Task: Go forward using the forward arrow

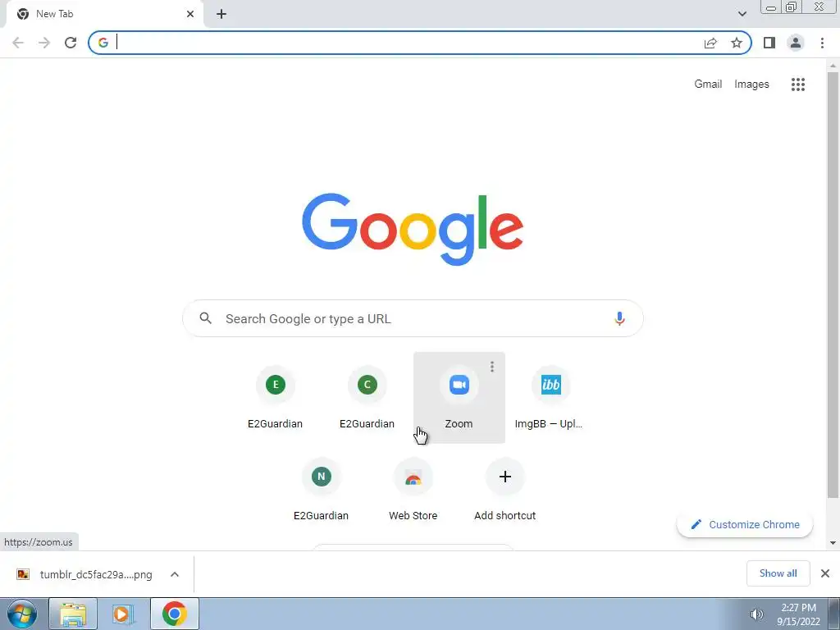Action: point(44,43)
